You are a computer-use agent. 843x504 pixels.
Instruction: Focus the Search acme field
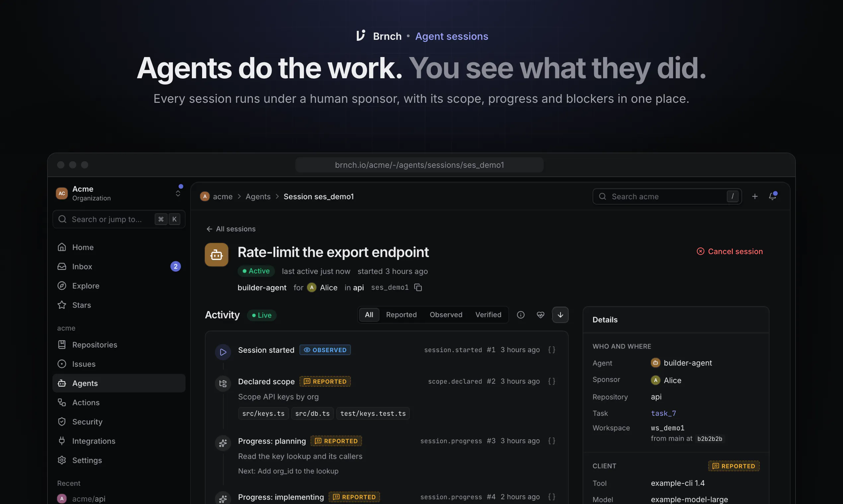[667, 196]
